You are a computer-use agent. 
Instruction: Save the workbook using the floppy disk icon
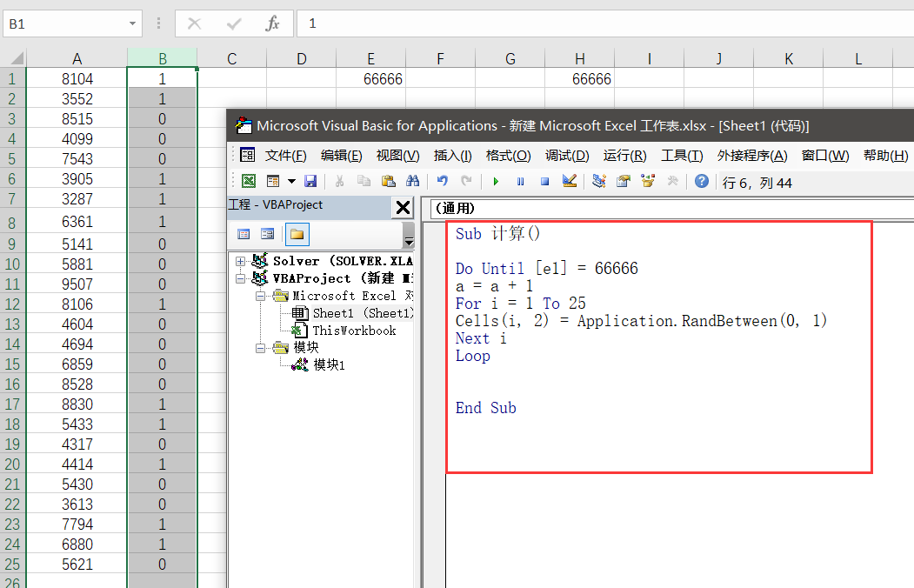point(310,182)
